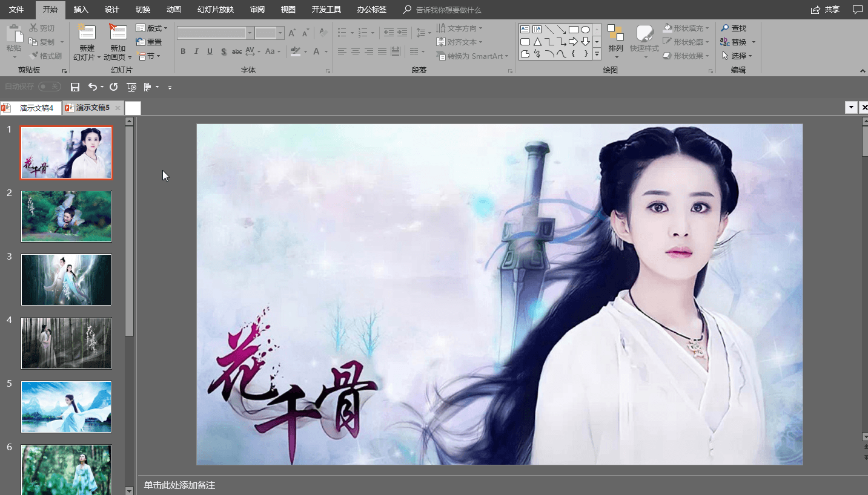
Task: Switch to the Insert (插入) tab
Action: (x=81, y=10)
